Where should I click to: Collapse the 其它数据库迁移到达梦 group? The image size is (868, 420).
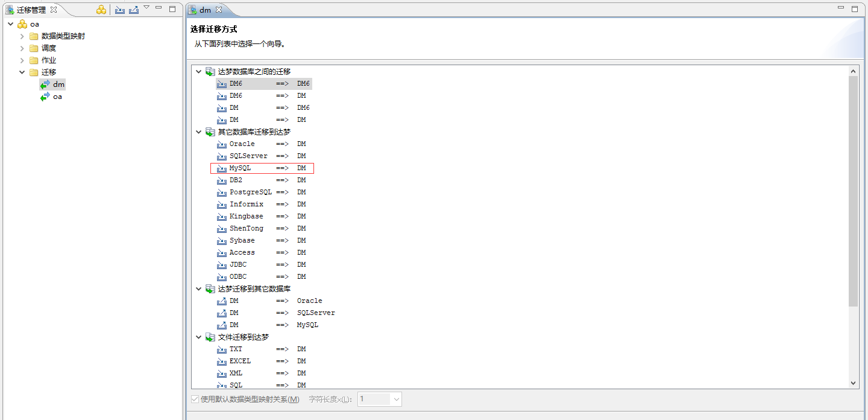(198, 132)
